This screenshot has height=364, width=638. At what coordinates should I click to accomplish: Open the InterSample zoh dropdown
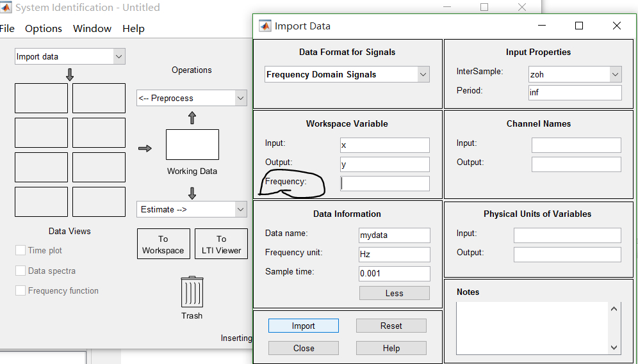coord(575,75)
